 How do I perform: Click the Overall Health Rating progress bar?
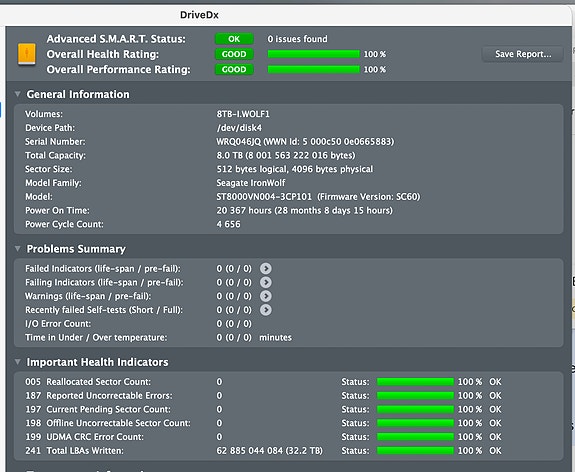tap(314, 54)
